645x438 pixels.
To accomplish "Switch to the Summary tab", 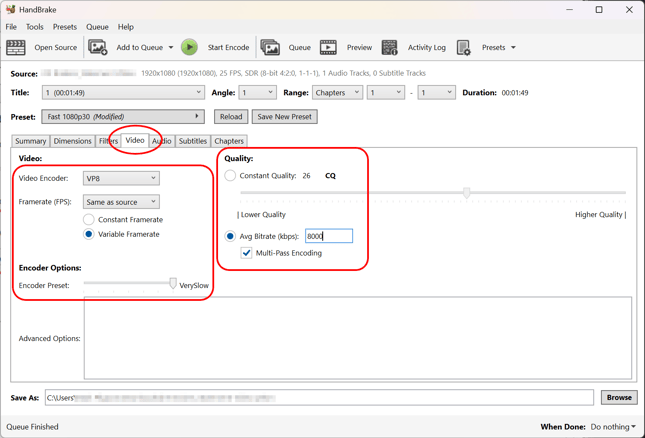I will (30, 141).
